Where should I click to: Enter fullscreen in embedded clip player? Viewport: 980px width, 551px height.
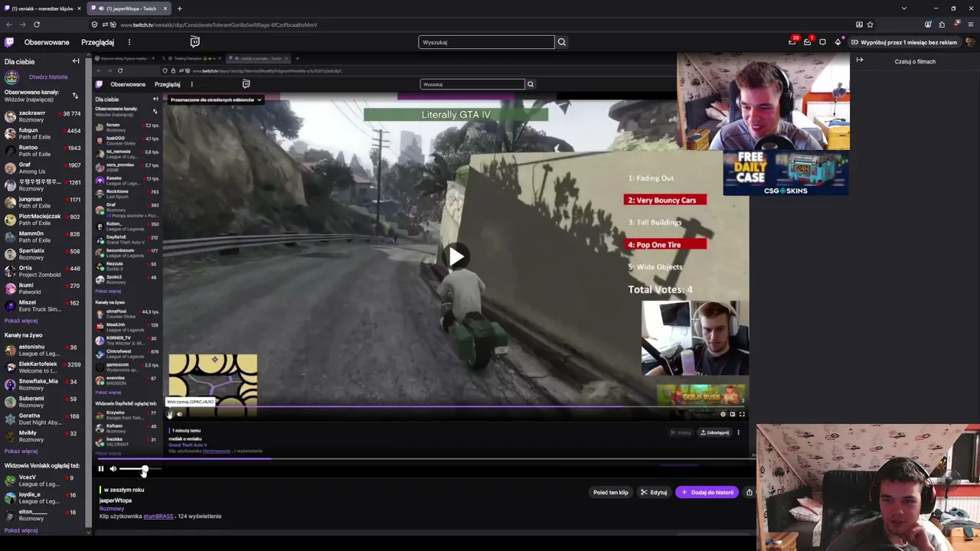pyautogui.click(x=741, y=414)
